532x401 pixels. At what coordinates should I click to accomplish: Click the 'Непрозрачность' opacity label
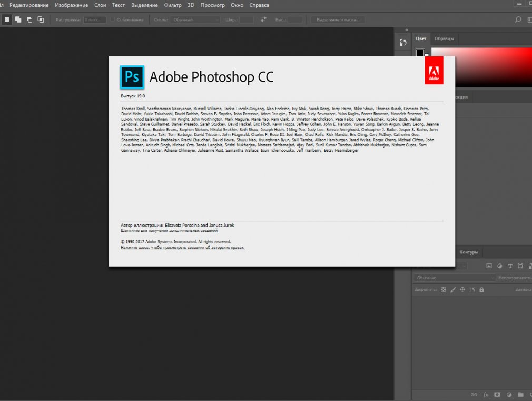[x=515, y=278]
